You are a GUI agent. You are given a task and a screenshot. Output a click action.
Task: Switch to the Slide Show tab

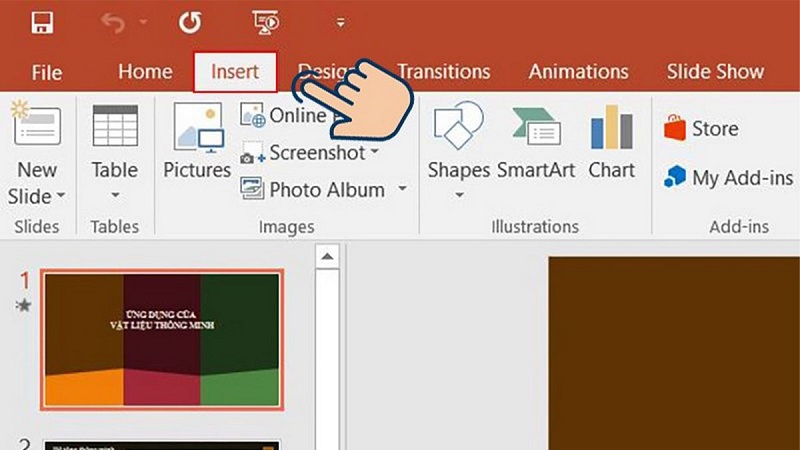point(715,71)
